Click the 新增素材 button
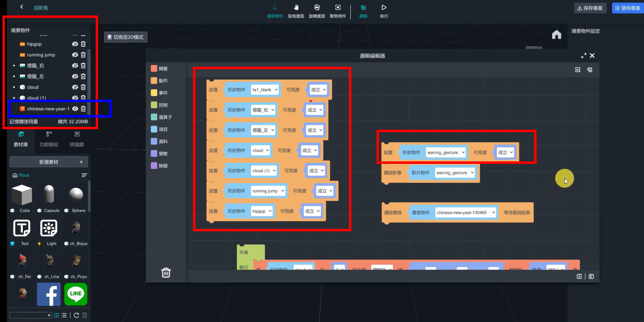Screen dimensions: 644x322 tap(49, 162)
